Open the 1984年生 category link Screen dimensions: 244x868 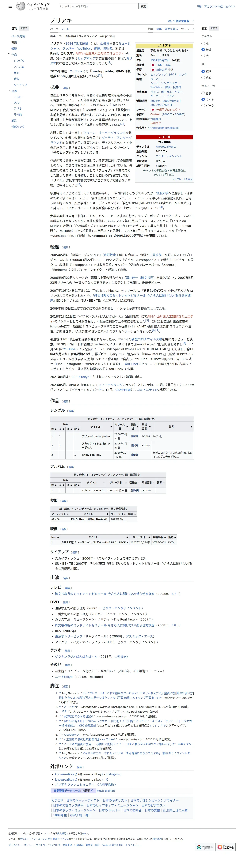coord(60,815)
